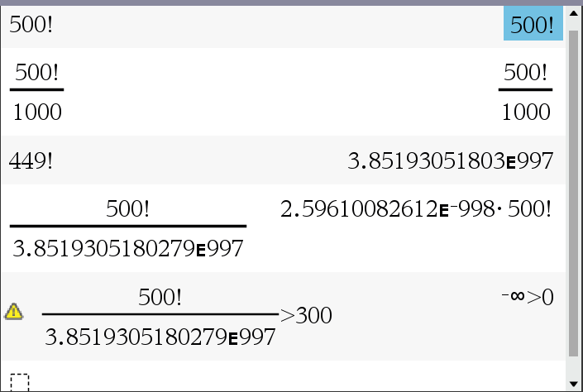Select the 500! input in the first row
This screenshot has width=583, height=392.
pyautogui.click(x=31, y=25)
